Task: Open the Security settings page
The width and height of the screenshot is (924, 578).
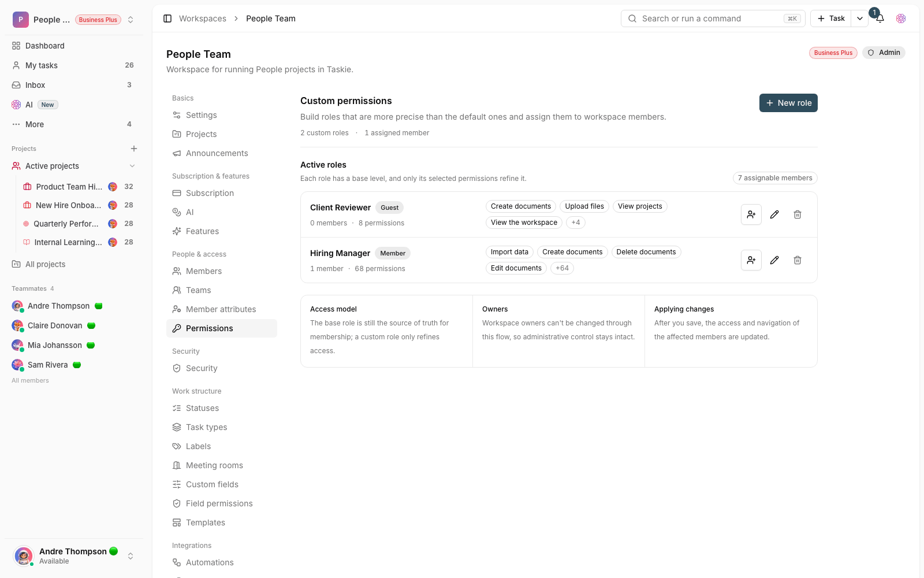Action: coord(222,368)
